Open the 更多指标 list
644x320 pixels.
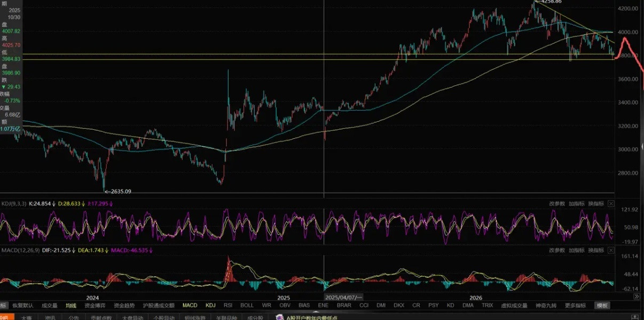tap(576, 306)
